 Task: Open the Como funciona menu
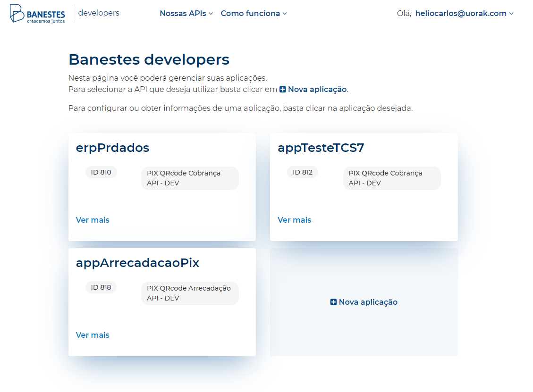(250, 14)
